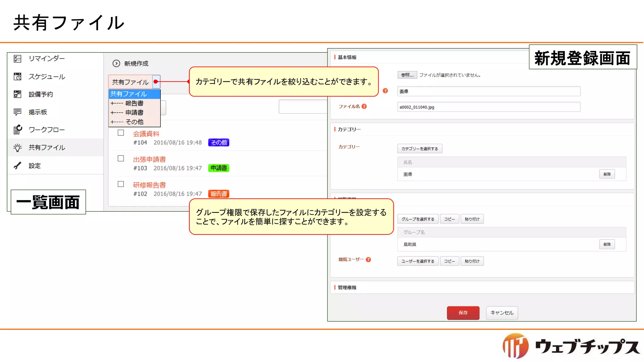
Task: Click the カテゴリーを選択する button
Action: (420, 149)
